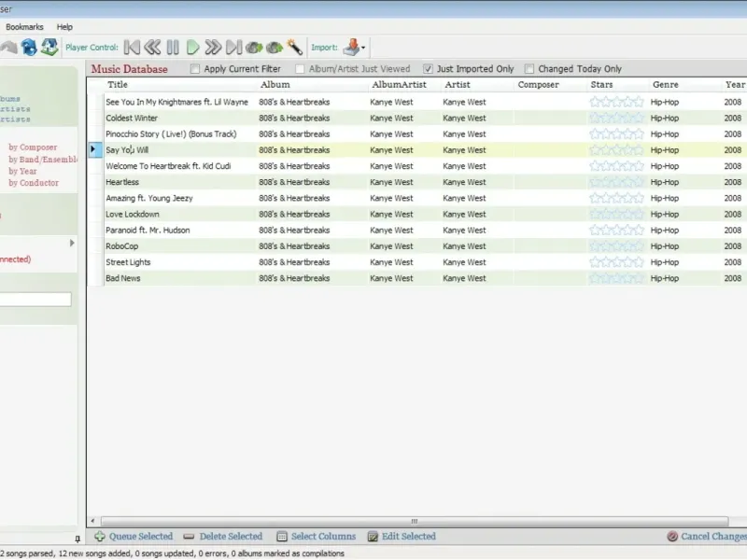Image resolution: width=747 pixels, height=560 pixels.
Task: Click the songs parsed status bar message
Action: 172,553
